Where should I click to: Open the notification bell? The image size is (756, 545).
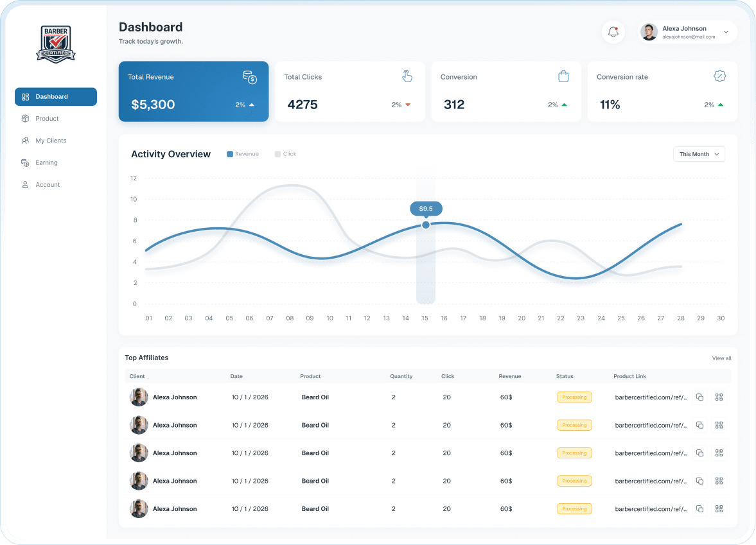pyautogui.click(x=613, y=31)
